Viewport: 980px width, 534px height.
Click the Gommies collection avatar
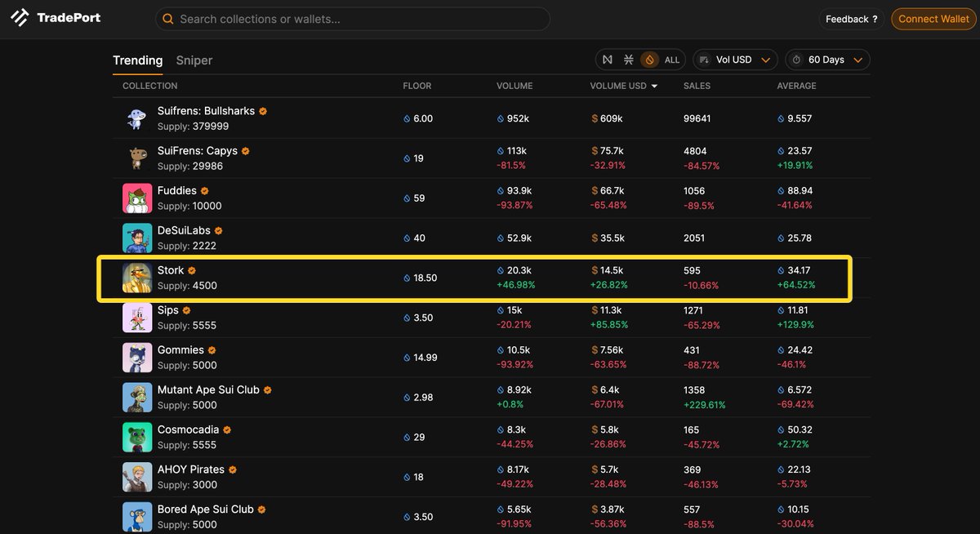[137, 358]
